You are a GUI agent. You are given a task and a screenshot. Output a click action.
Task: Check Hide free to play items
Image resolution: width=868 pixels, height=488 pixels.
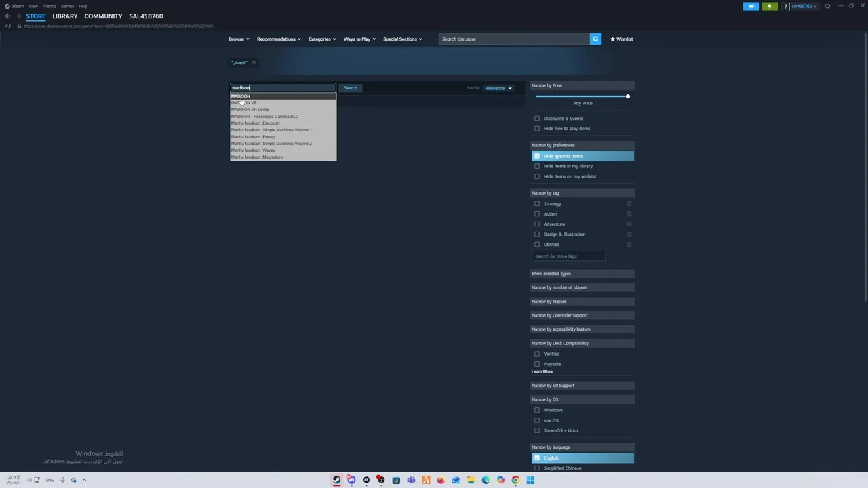[x=537, y=129]
